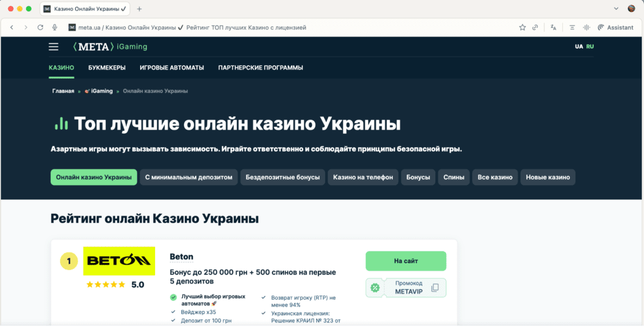Screen dimensions: 644x326
Task: Click the Онлайн казино Украины breadcrumb text
Action: (155, 91)
